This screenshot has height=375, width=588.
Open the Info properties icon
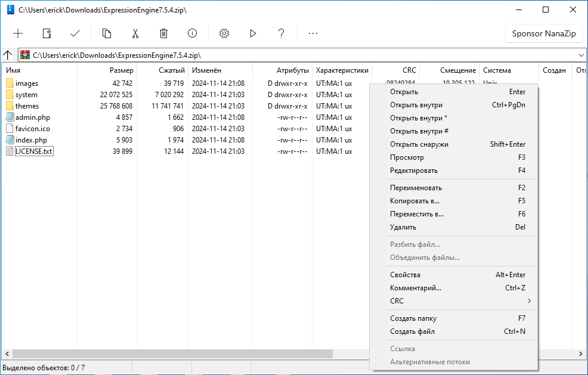[192, 33]
